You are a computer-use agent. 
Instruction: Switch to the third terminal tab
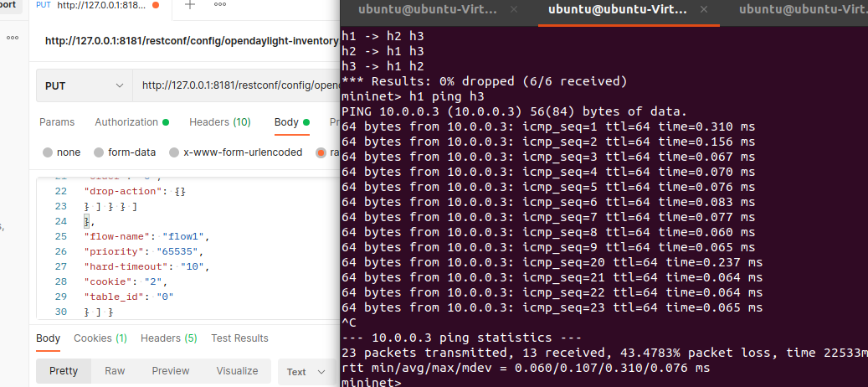pyautogui.click(x=803, y=9)
